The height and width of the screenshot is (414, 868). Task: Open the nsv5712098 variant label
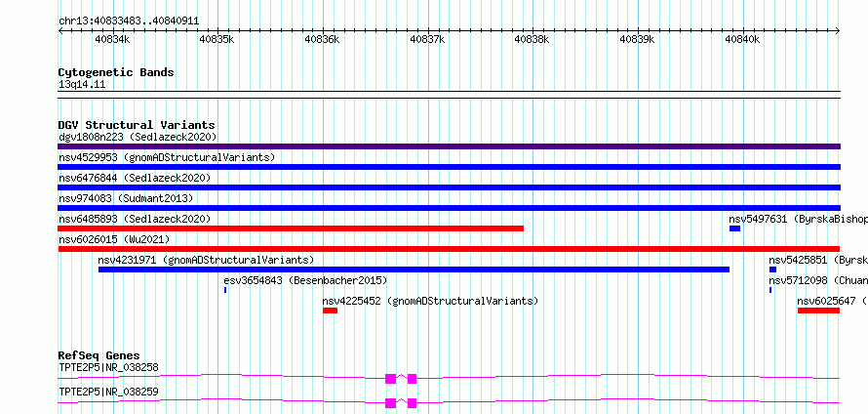tap(818, 280)
